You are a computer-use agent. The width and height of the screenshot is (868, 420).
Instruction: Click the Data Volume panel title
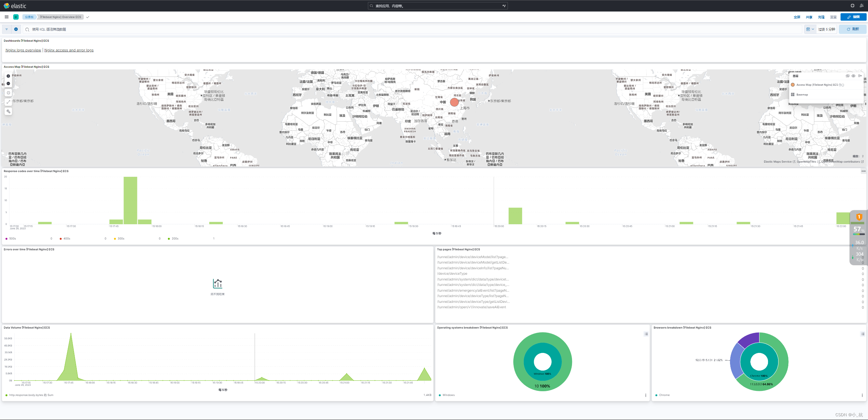coord(27,328)
